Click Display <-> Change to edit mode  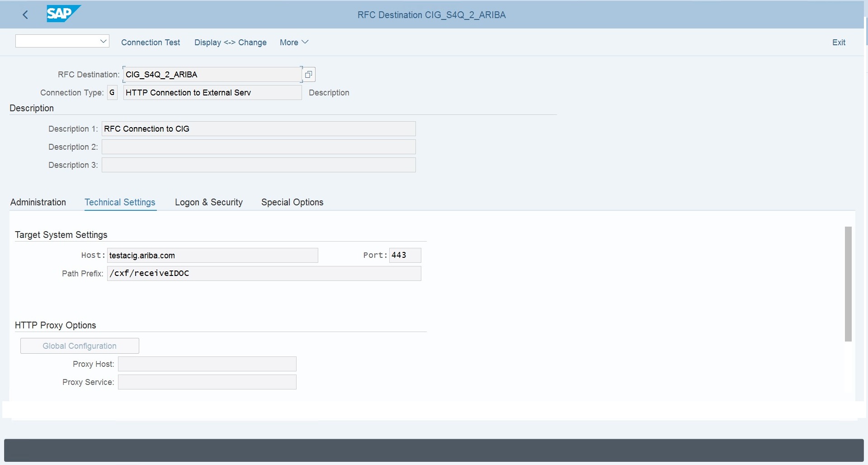231,42
